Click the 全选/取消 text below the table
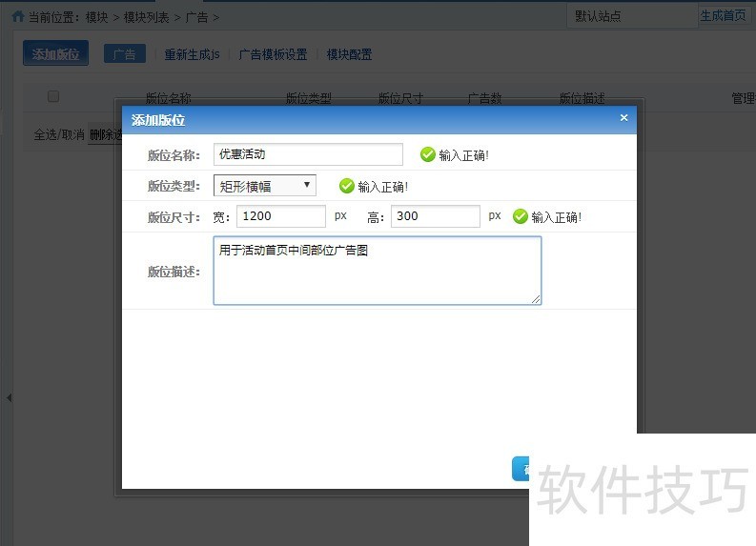Viewport: 756px width, 546px height. pos(59,134)
